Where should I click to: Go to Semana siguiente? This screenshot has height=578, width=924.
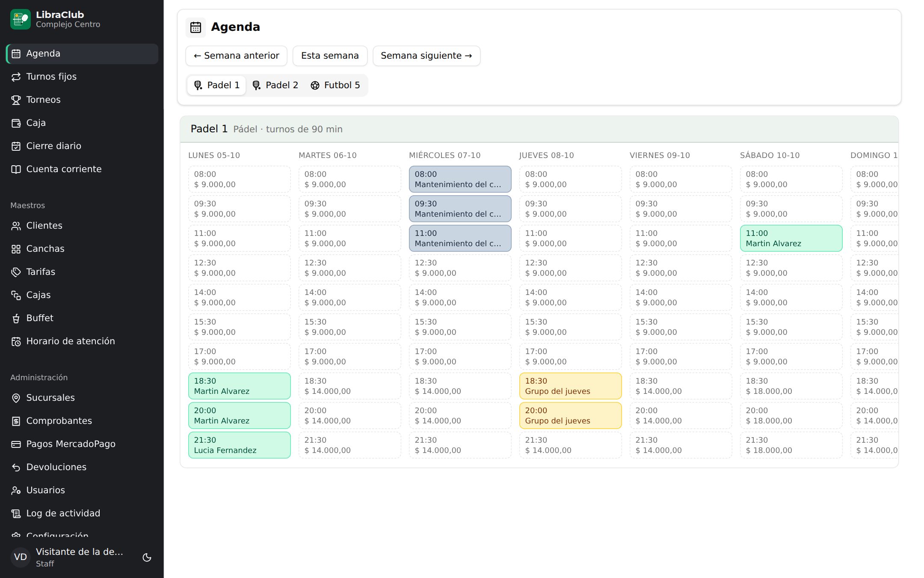tap(426, 56)
